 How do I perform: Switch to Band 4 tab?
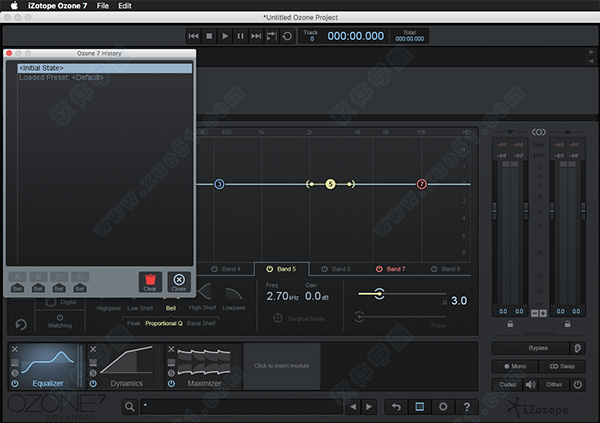coord(226,269)
